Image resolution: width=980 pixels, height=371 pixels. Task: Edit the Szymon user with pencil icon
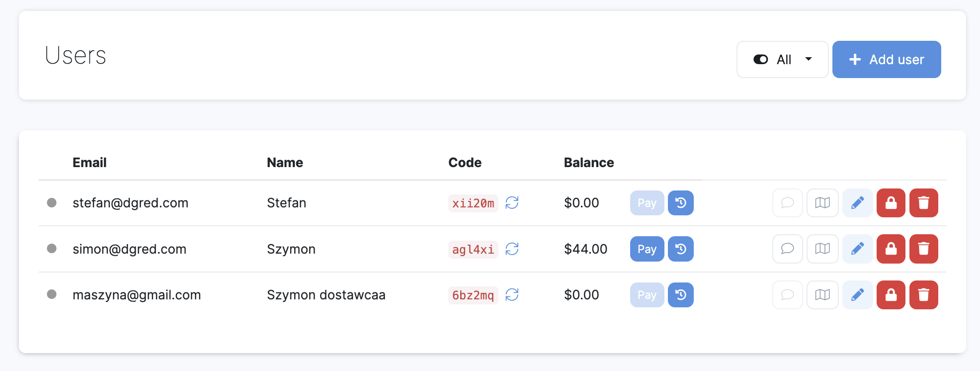point(857,249)
